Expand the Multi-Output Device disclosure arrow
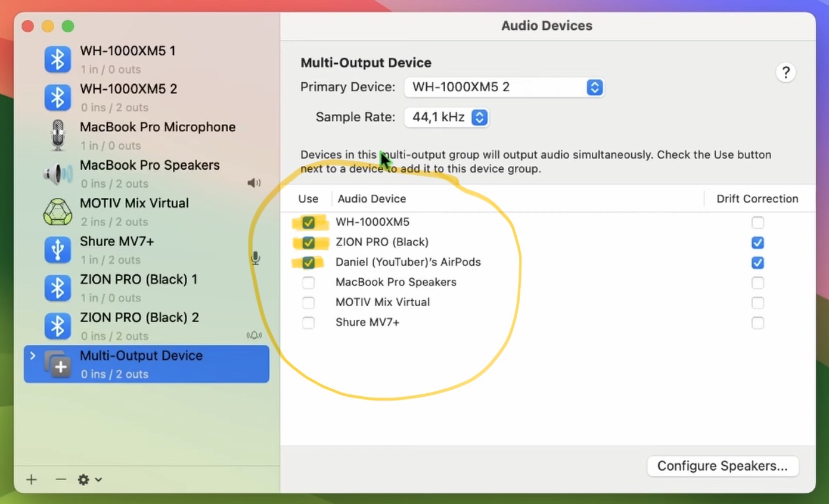The width and height of the screenshot is (829, 504). tap(33, 356)
